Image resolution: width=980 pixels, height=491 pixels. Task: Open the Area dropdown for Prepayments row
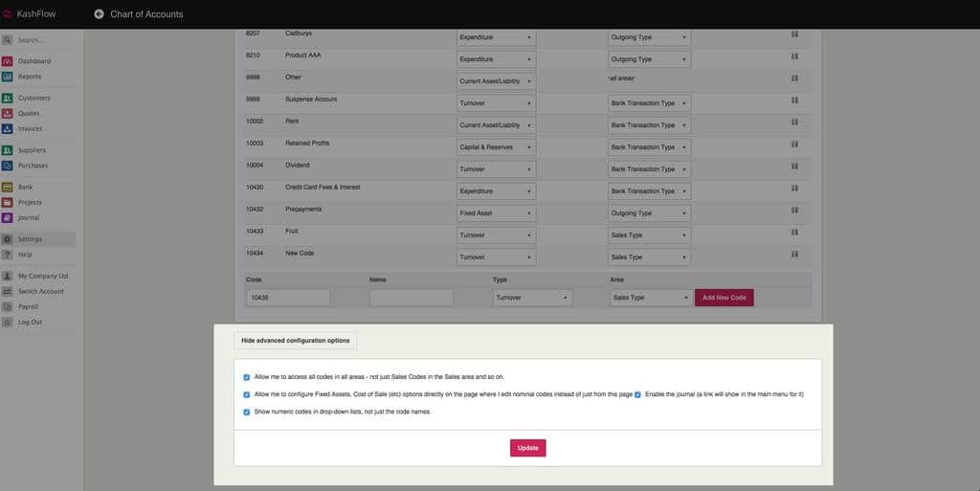[x=648, y=213]
